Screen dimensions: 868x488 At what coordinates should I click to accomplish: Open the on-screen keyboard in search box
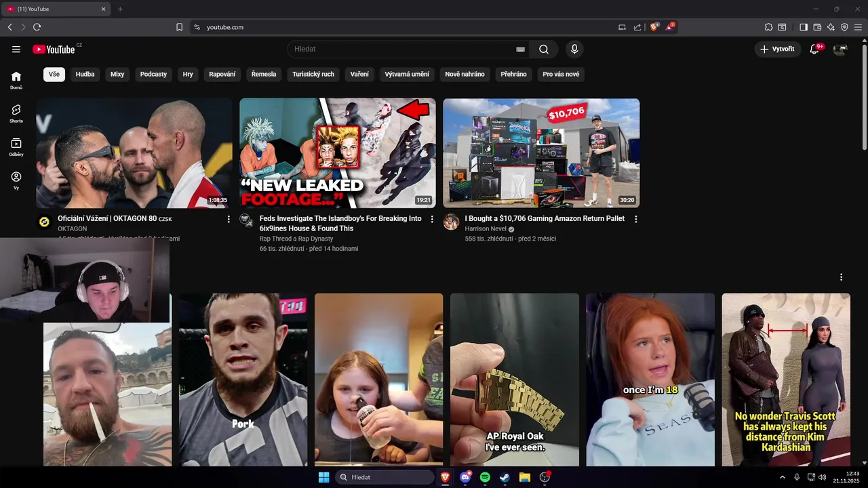(x=520, y=49)
